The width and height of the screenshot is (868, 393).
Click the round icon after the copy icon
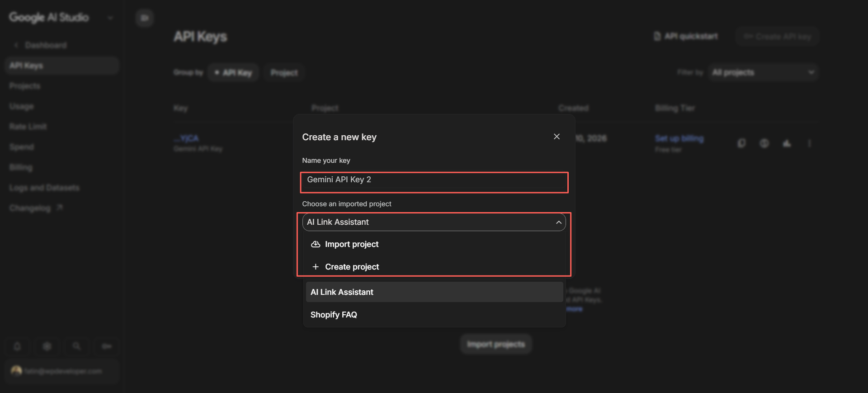764,143
